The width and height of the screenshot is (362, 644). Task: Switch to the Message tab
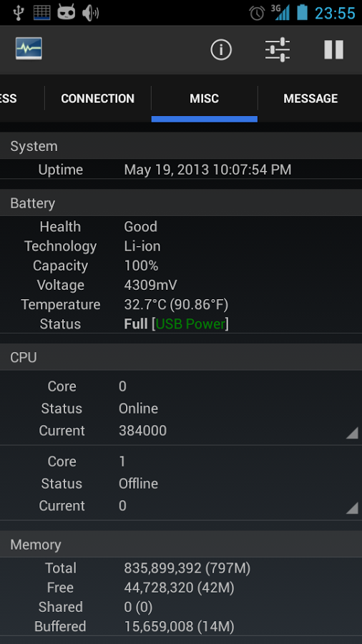pos(310,99)
